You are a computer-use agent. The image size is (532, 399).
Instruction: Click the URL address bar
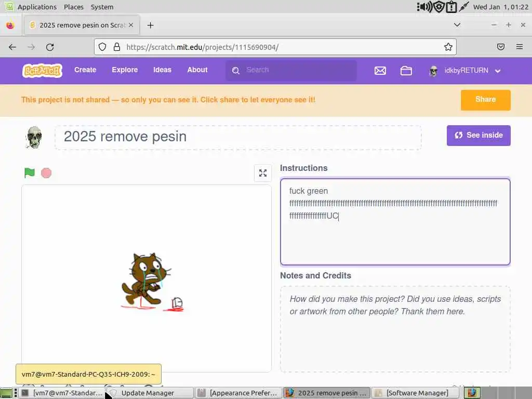click(275, 47)
